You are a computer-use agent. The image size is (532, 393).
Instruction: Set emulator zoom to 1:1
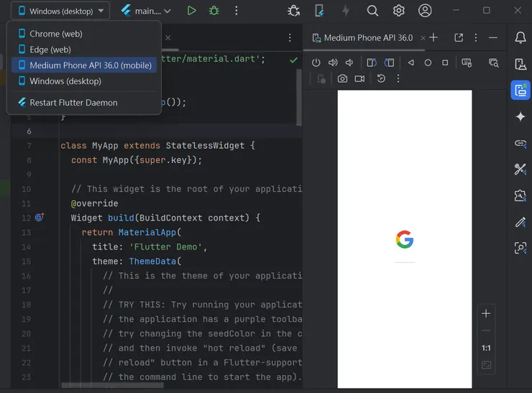[x=486, y=348]
